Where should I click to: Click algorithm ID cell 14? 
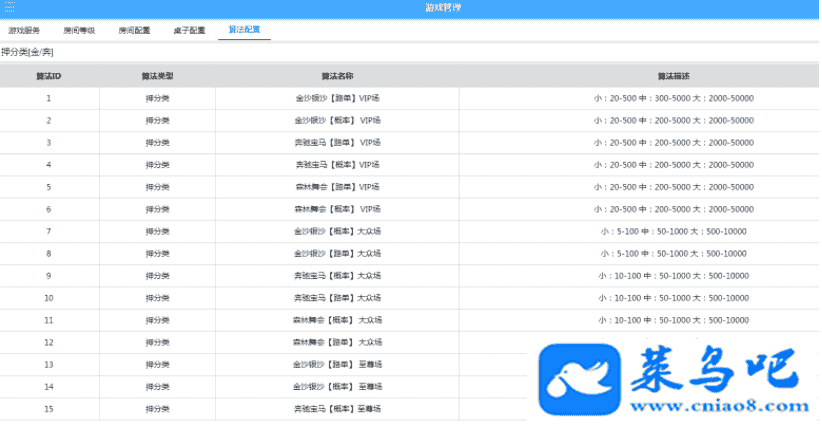point(49,387)
